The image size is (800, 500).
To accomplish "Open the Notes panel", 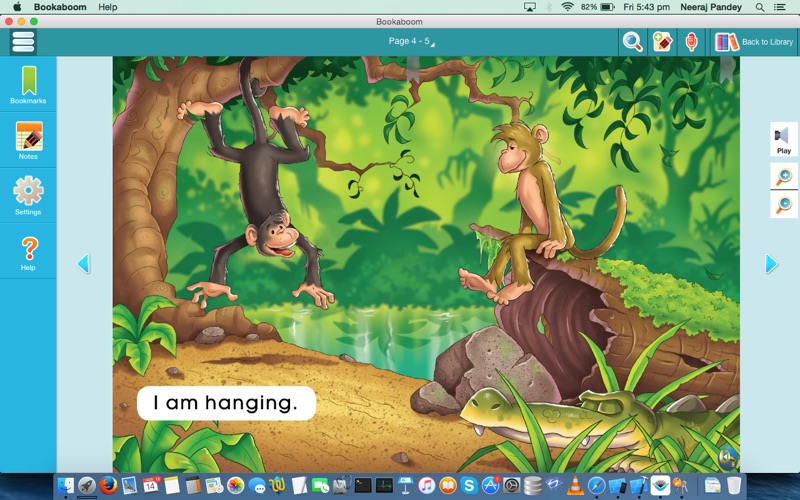I will (28, 140).
